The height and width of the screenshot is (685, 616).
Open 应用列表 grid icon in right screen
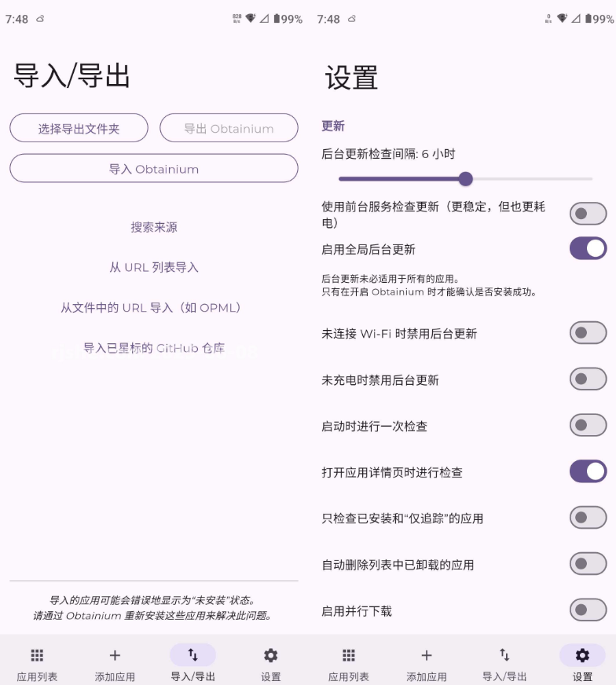tap(349, 655)
